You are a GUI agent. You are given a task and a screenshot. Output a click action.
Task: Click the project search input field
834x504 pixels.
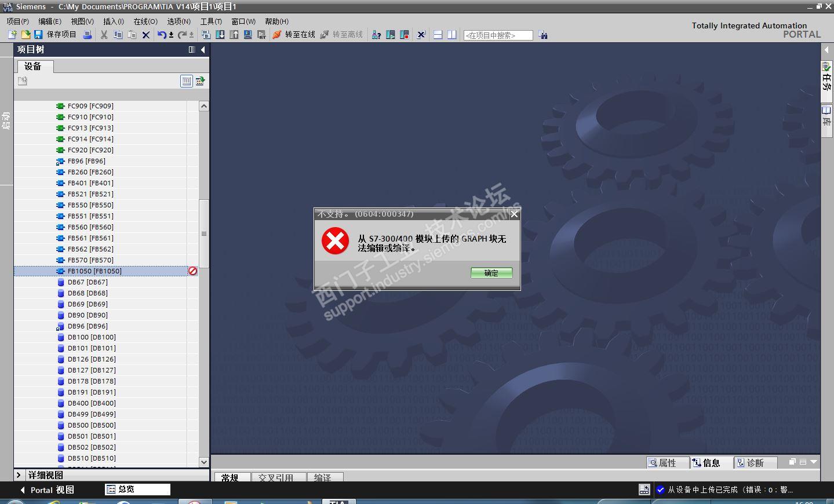pyautogui.click(x=498, y=35)
